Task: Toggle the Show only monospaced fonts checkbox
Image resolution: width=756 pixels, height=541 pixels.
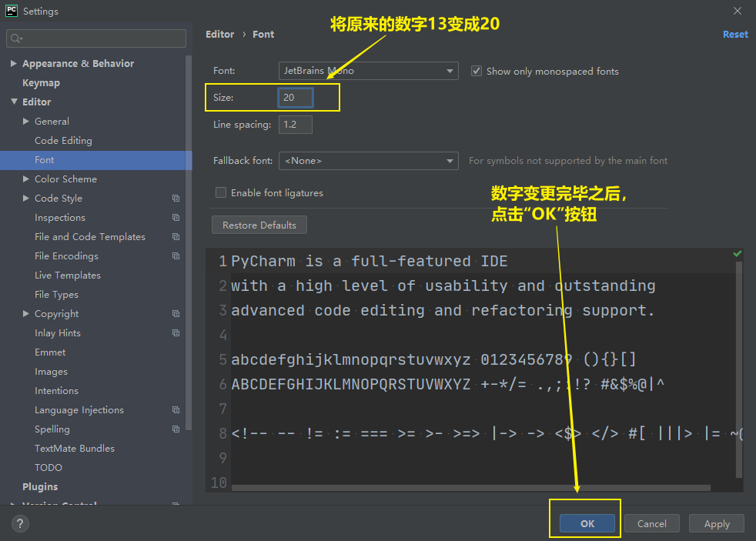Action: point(476,70)
